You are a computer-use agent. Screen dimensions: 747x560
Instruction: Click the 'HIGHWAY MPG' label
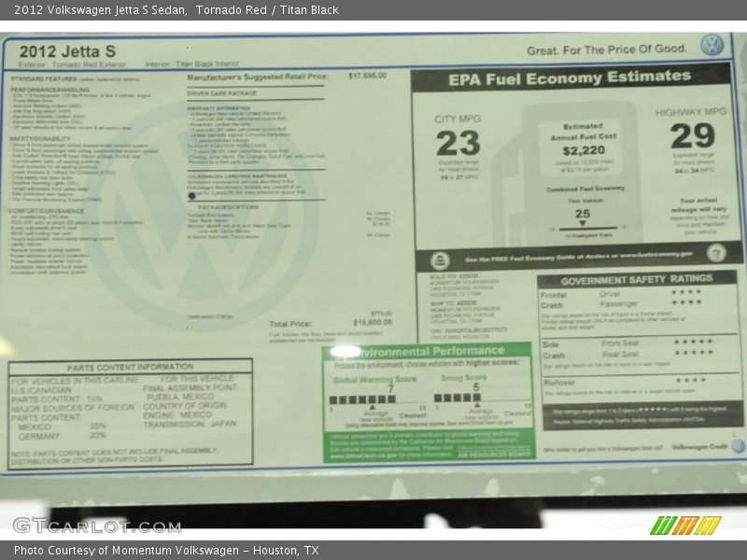click(691, 112)
